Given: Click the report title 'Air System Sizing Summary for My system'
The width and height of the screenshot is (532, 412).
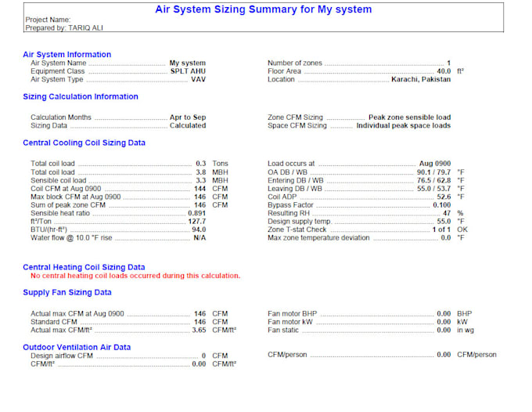Looking at the screenshot, I should (x=264, y=9).
